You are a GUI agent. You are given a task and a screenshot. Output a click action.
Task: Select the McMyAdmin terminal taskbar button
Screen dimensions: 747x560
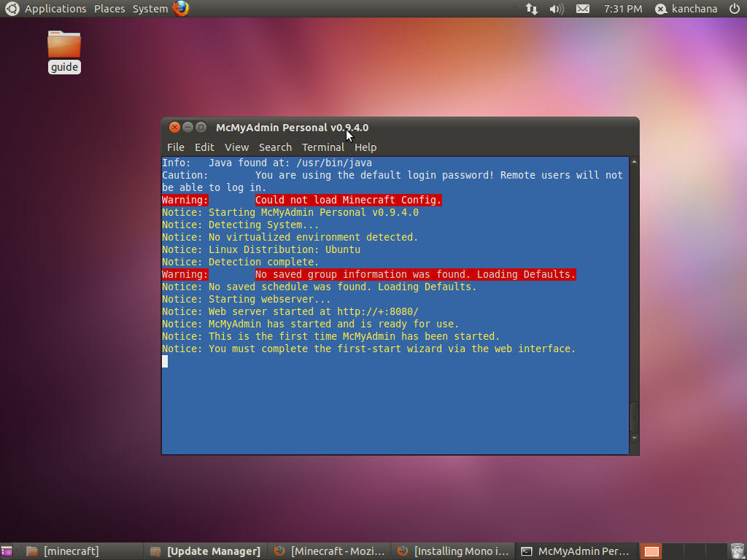click(578, 551)
